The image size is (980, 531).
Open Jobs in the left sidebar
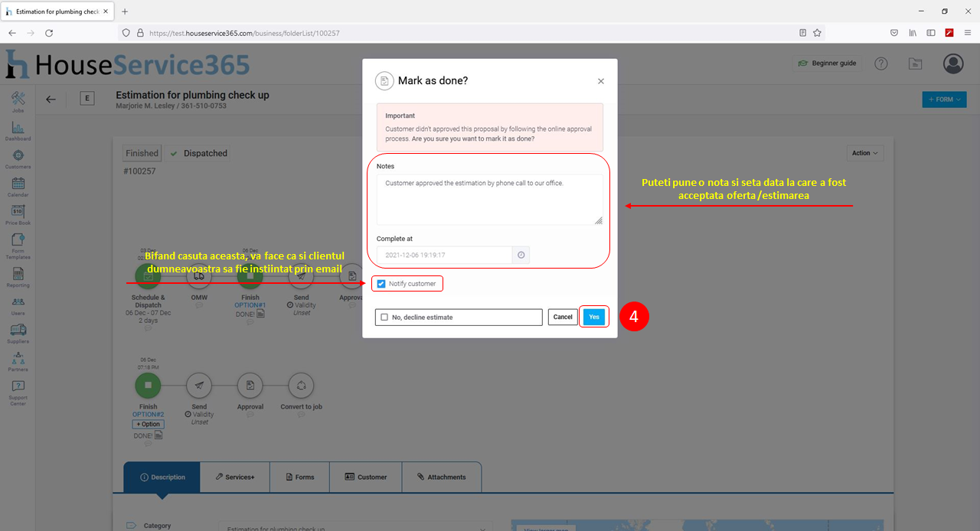click(x=18, y=102)
